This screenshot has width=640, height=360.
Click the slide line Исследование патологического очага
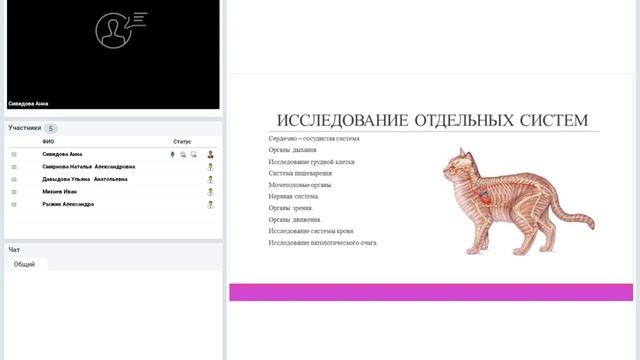coord(323,242)
